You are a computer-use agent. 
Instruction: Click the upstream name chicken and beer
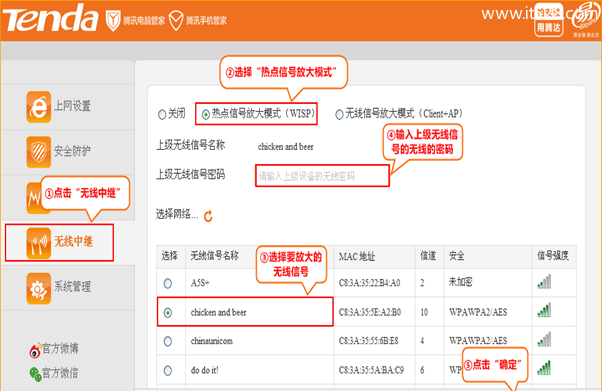tap(286, 147)
